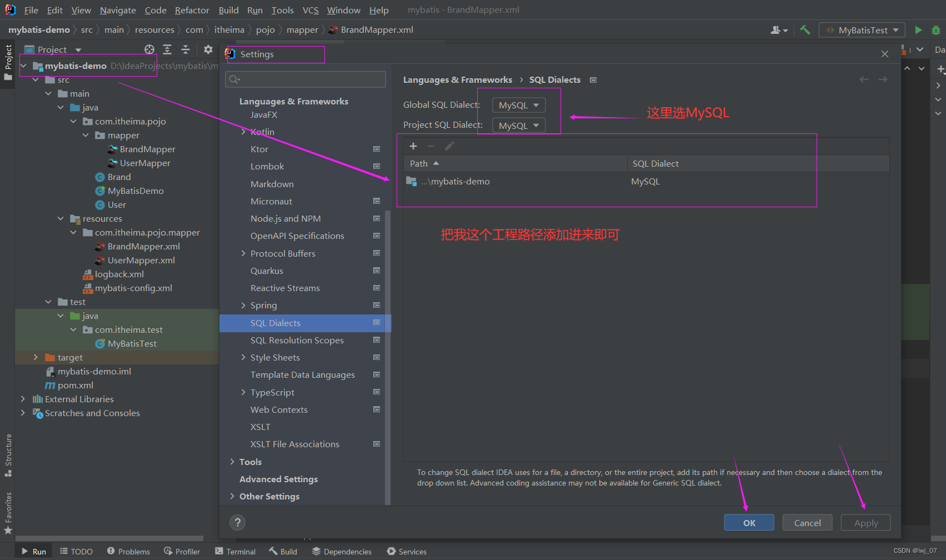Open the Navigate menu
This screenshot has width=946, height=560.
click(118, 10)
